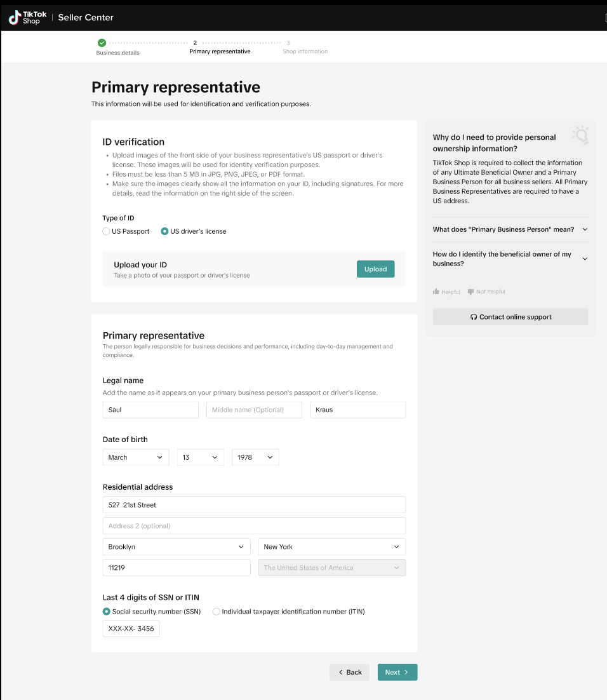
Task: Go to the Primary representative step
Action: pyautogui.click(x=220, y=48)
